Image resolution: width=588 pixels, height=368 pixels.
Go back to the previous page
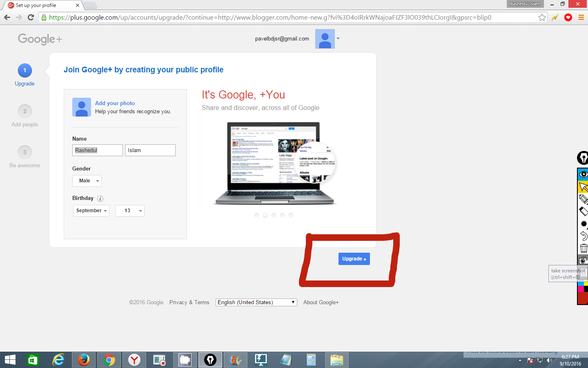7,17
